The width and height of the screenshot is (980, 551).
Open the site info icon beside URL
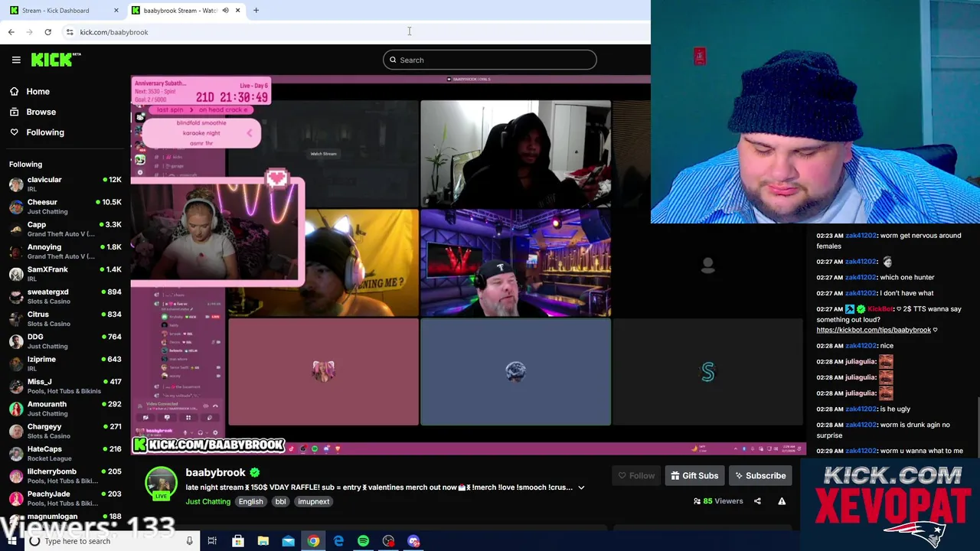(x=70, y=32)
